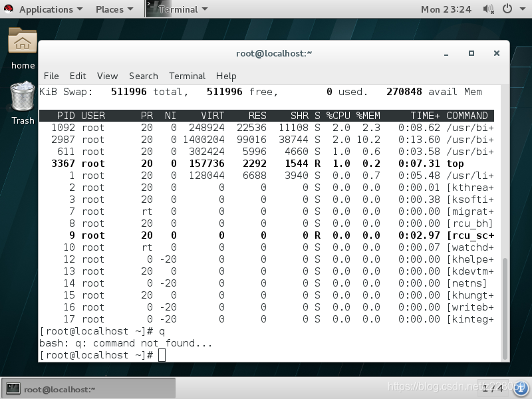Click the bold [rcu_sc+ command entry
Viewport: 532px width, 399px height.
tap(470, 235)
